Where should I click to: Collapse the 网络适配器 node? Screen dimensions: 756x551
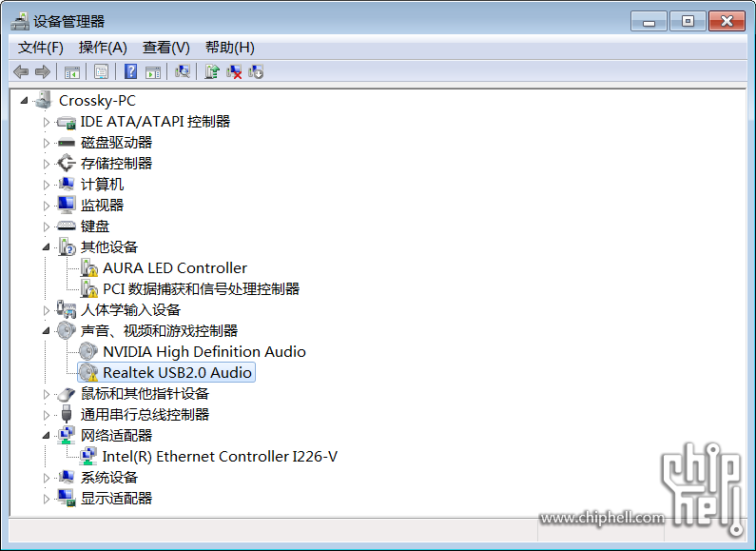47,436
